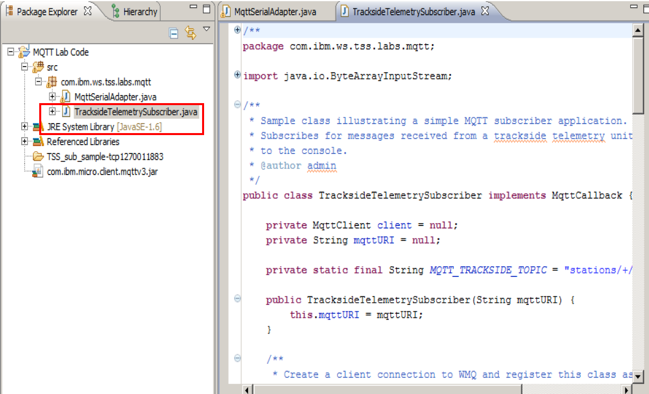Select com.ibm.micro.client.mqttv3.jar file
The image size is (649, 394).
point(102,171)
